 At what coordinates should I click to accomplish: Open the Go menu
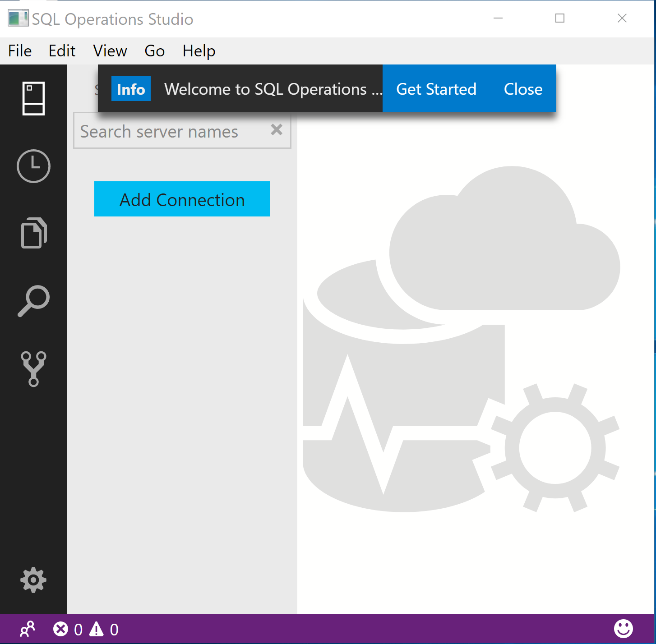coord(154,51)
